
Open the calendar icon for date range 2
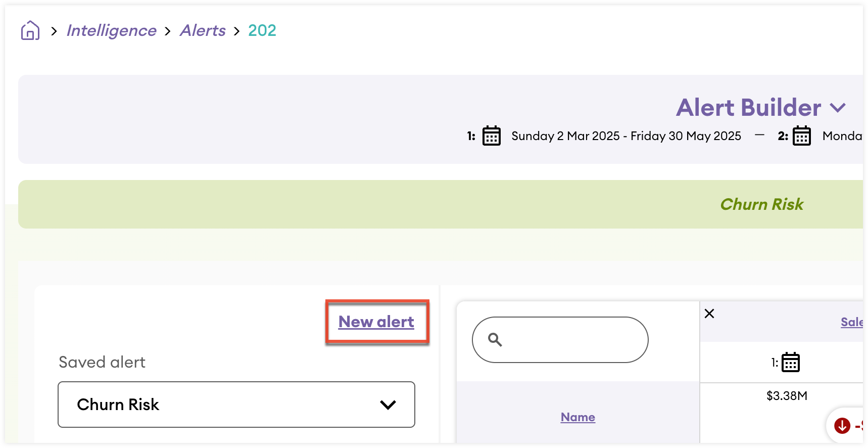tap(801, 136)
